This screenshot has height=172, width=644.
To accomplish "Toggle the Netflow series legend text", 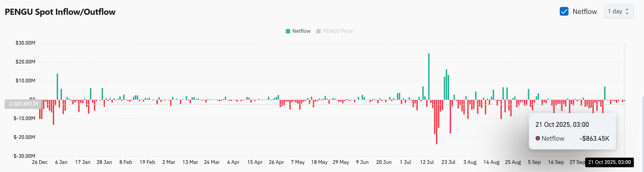I will (301, 31).
